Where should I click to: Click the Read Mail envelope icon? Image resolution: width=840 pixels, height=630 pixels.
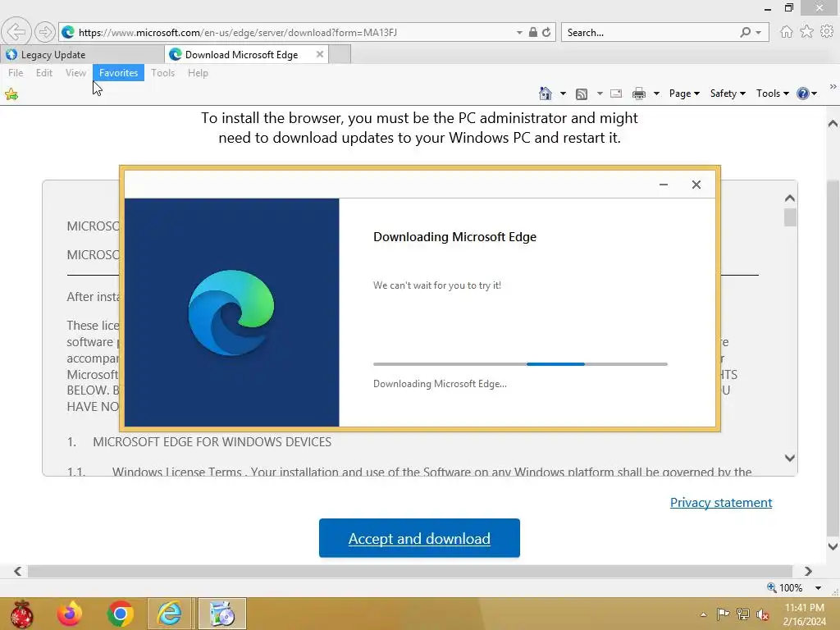tap(616, 94)
